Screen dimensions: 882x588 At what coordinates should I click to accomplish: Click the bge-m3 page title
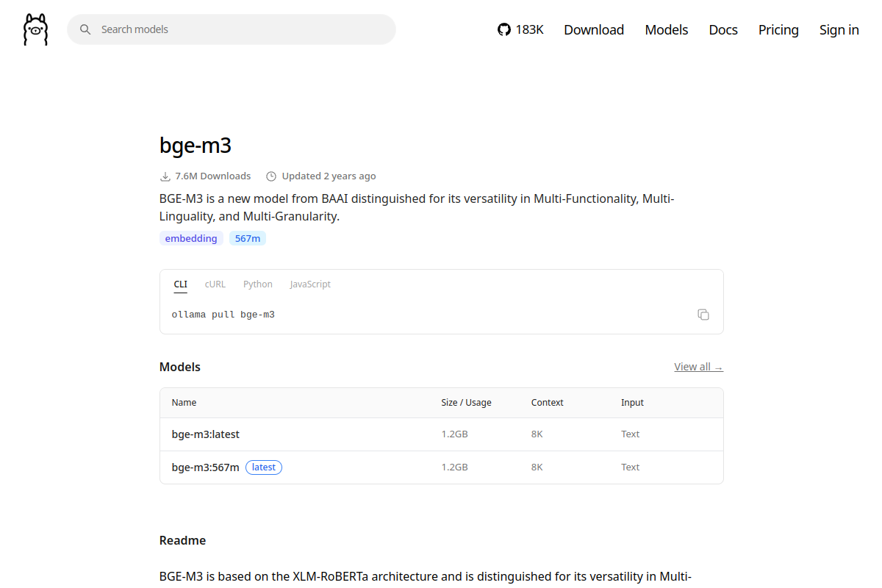tap(196, 146)
